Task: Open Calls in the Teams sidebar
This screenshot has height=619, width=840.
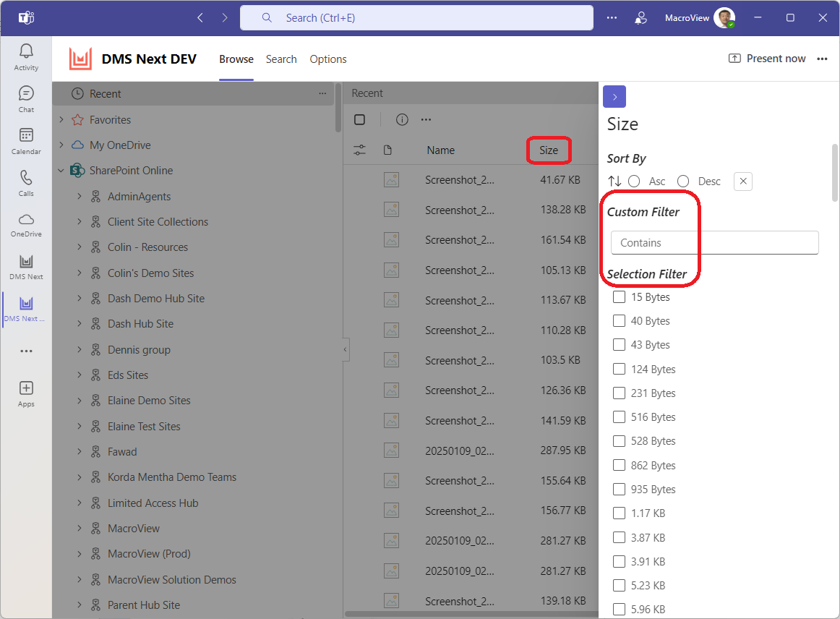Action: (x=26, y=183)
